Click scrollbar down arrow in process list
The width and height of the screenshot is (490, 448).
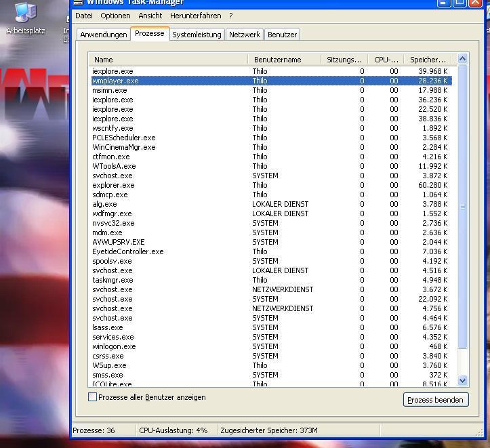(x=462, y=380)
